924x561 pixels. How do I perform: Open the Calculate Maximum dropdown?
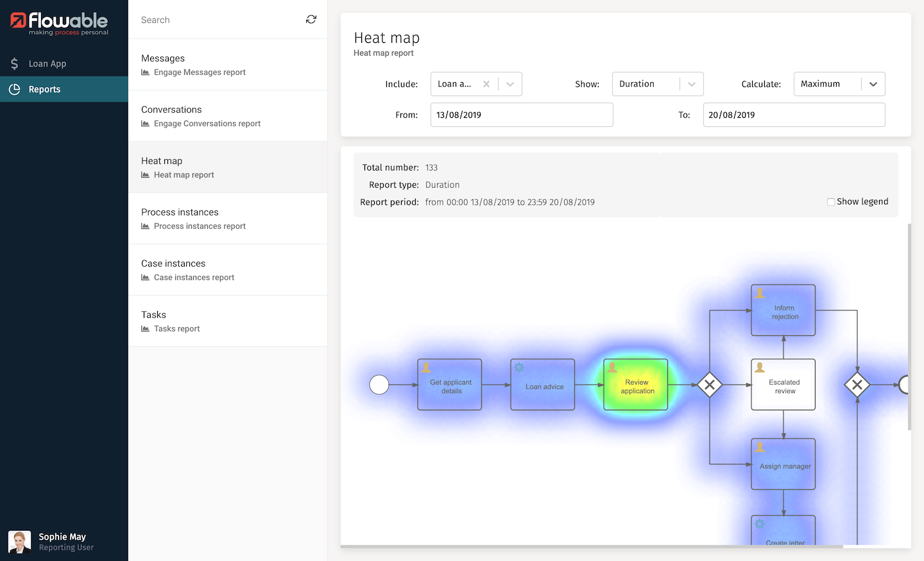[x=839, y=84]
